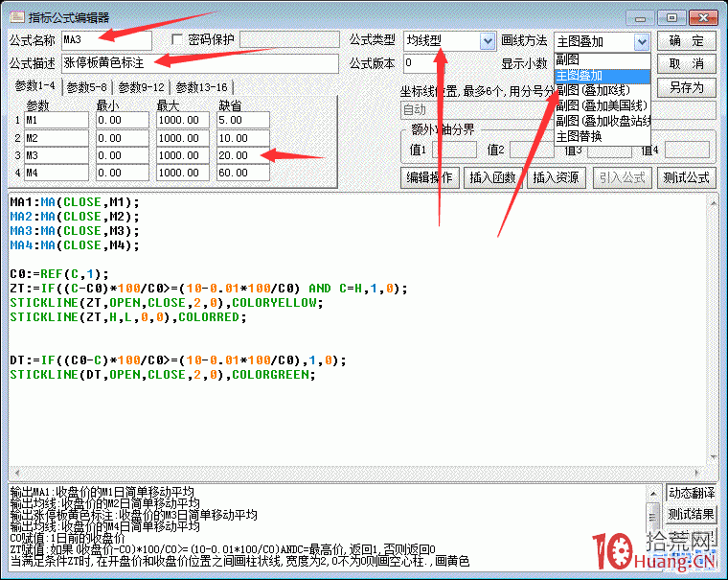Open the 公式类型 dropdown
728x580 pixels.
coord(488,41)
